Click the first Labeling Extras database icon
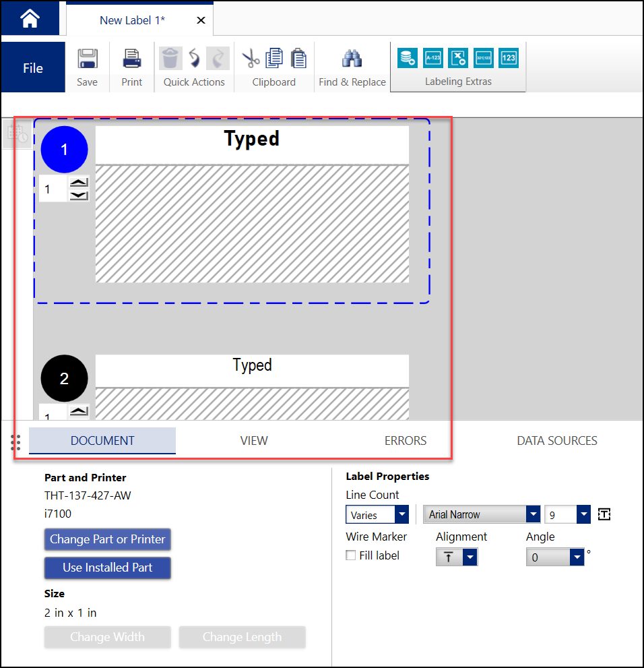Screen dimensions: 644x668 click(x=407, y=58)
